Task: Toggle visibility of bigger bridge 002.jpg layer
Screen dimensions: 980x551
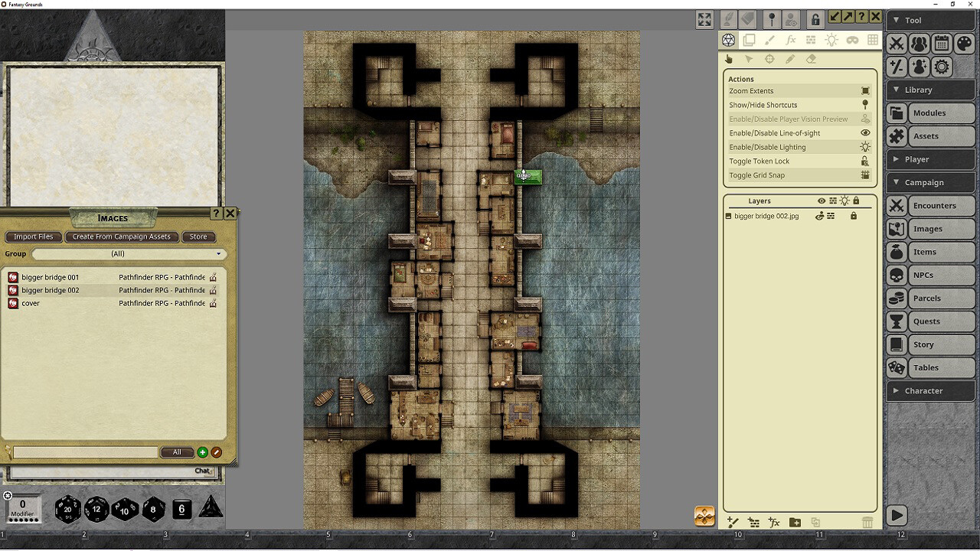Action: (x=819, y=217)
